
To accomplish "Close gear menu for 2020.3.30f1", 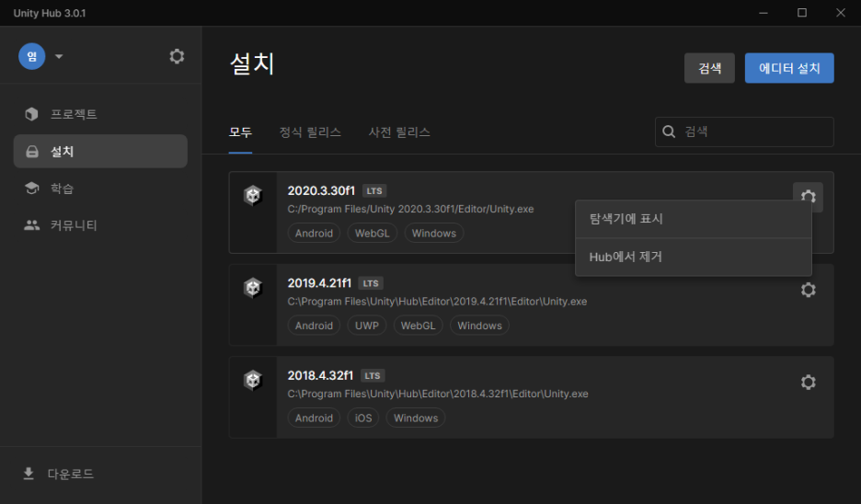I will pyautogui.click(x=808, y=197).
